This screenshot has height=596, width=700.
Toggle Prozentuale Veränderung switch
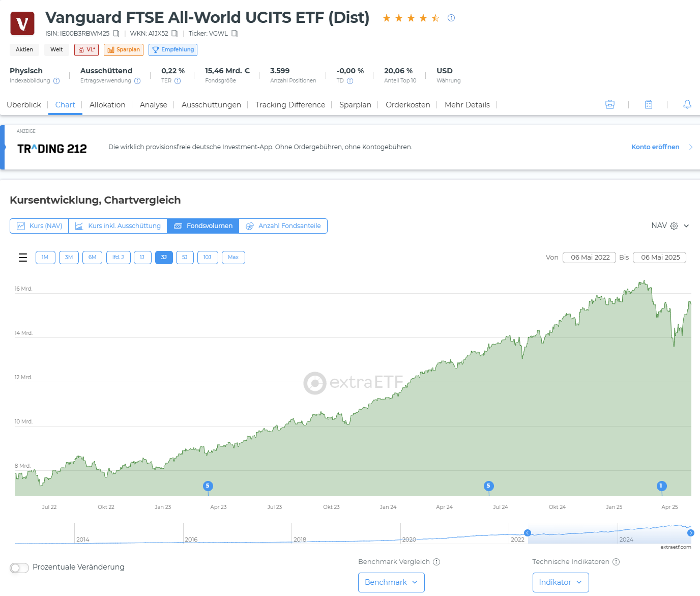click(x=19, y=567)
